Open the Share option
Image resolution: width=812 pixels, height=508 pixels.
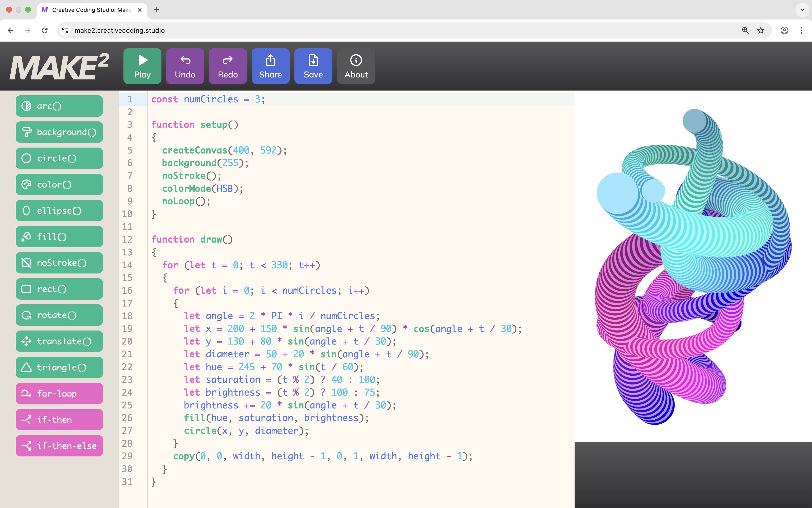click(x=270, y=66)
